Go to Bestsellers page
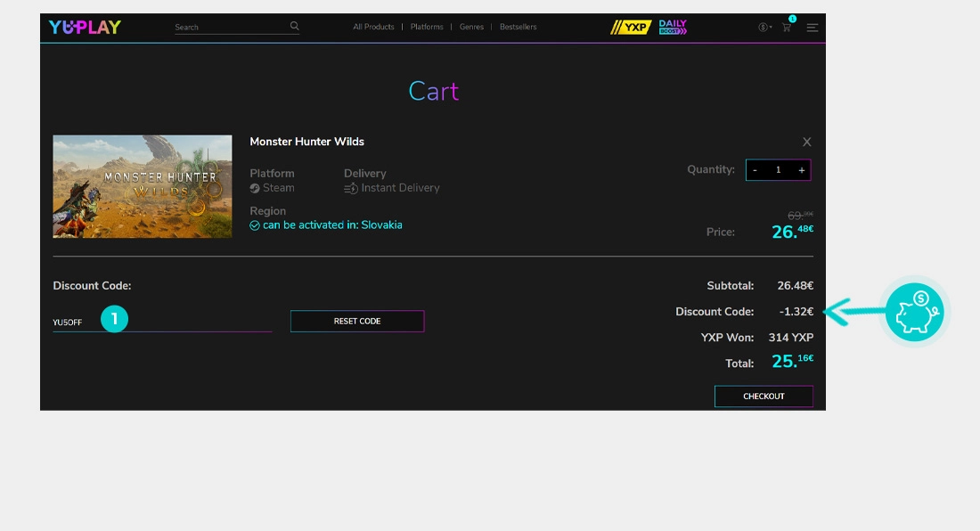The width and height of the screenshot is (980, 531). [518, 28]
